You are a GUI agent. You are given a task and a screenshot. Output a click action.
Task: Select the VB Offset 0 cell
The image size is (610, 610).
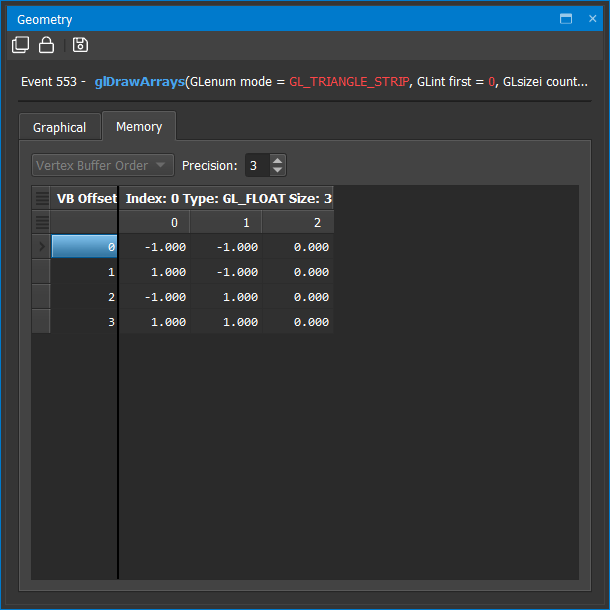(x=85, y=247)
